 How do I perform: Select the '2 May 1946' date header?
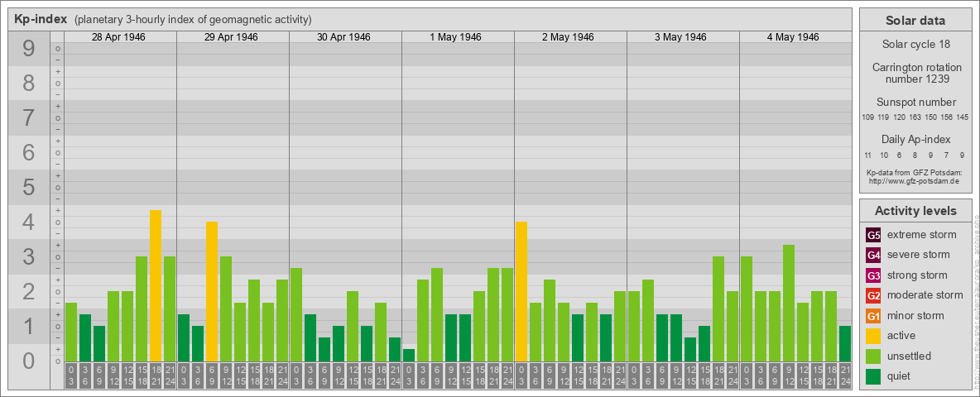[x=568, y=37]
